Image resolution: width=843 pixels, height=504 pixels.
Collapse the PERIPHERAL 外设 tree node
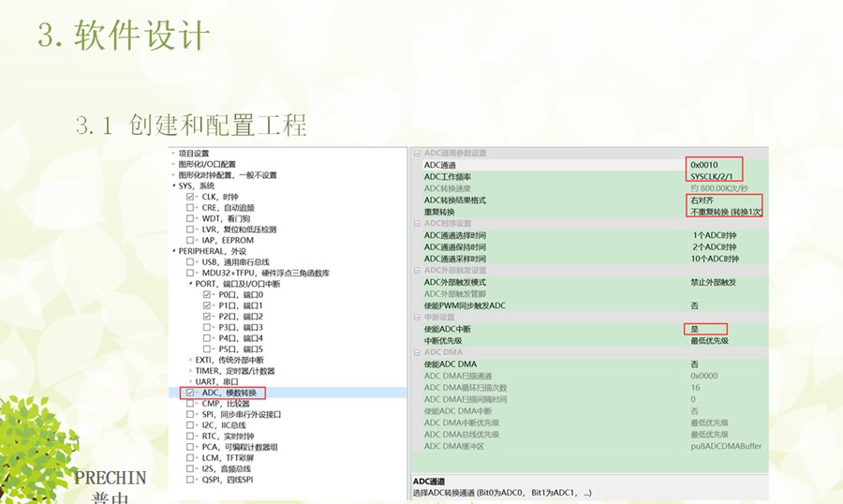173,251
